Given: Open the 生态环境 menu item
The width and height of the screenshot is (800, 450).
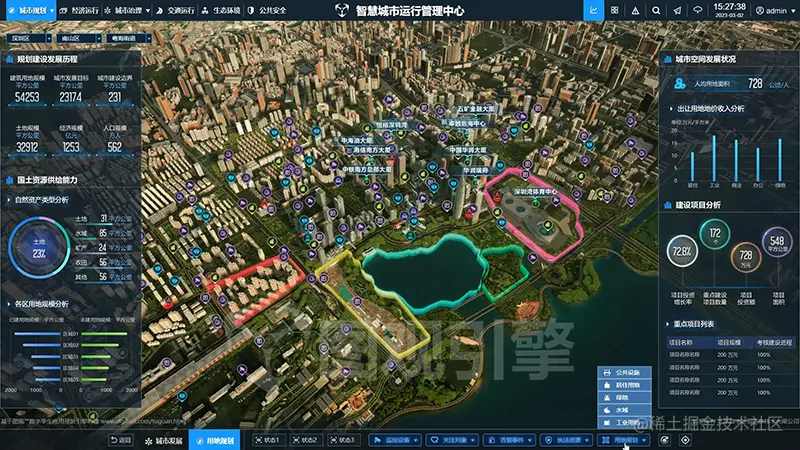Looking at the screenshot, I should coord(221,10).
